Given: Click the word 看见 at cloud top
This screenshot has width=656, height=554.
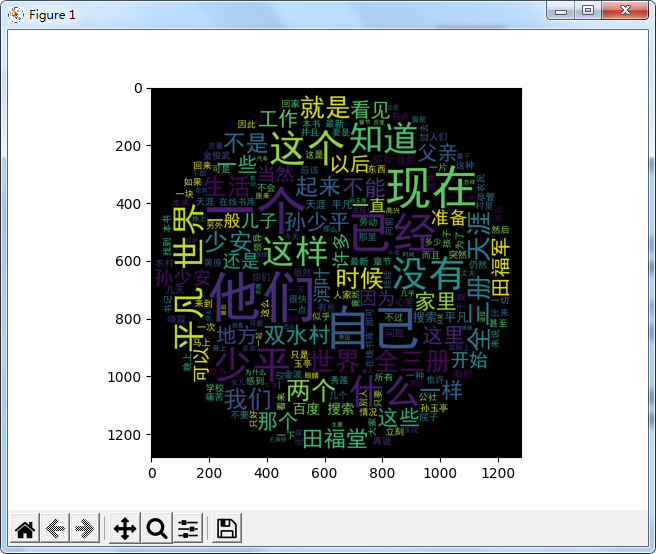Looking at the screenshot, I should coord(370,110).
